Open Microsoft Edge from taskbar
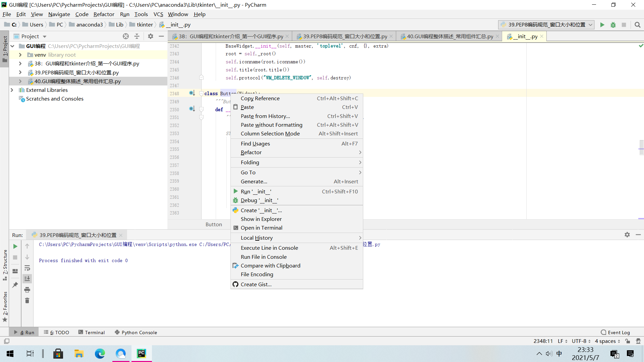The image size is (644, 362). point(100,354)
